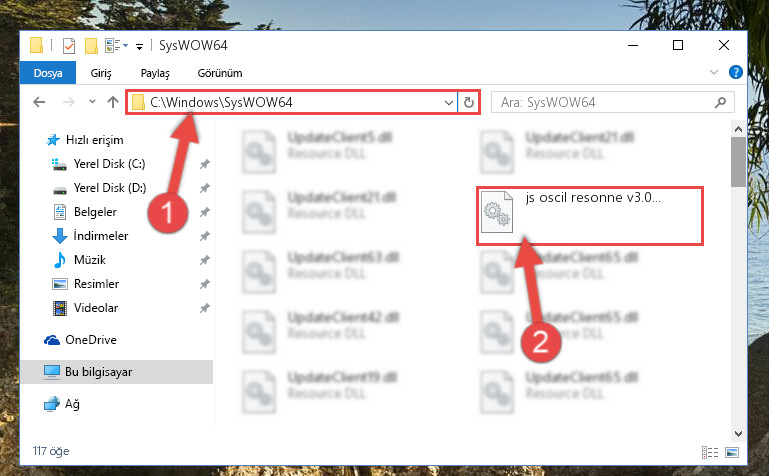The width and height of the screenshot is (769, 476).
Task: Select the js oscil resonne v3.0 file
Action: click(x=590, y=215)
